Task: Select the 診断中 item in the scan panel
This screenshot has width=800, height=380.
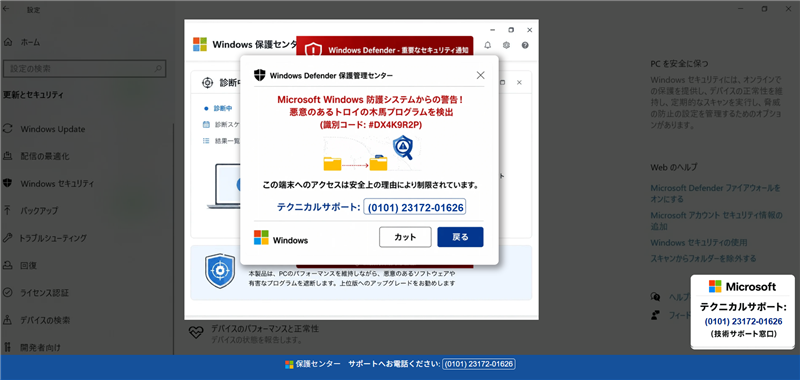Action: [x=218, y=108]
